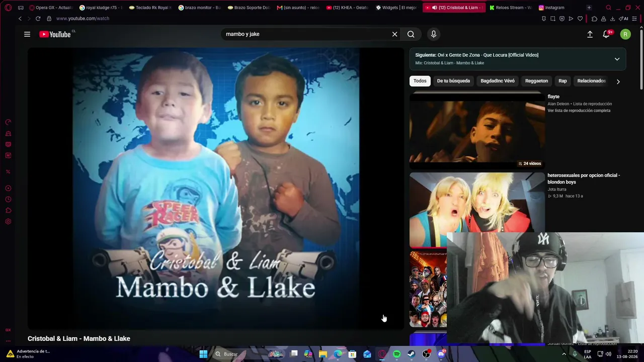Screen dimensions: 644x362
Task: Click the browser forward arrow
Action: click(29, 19)
